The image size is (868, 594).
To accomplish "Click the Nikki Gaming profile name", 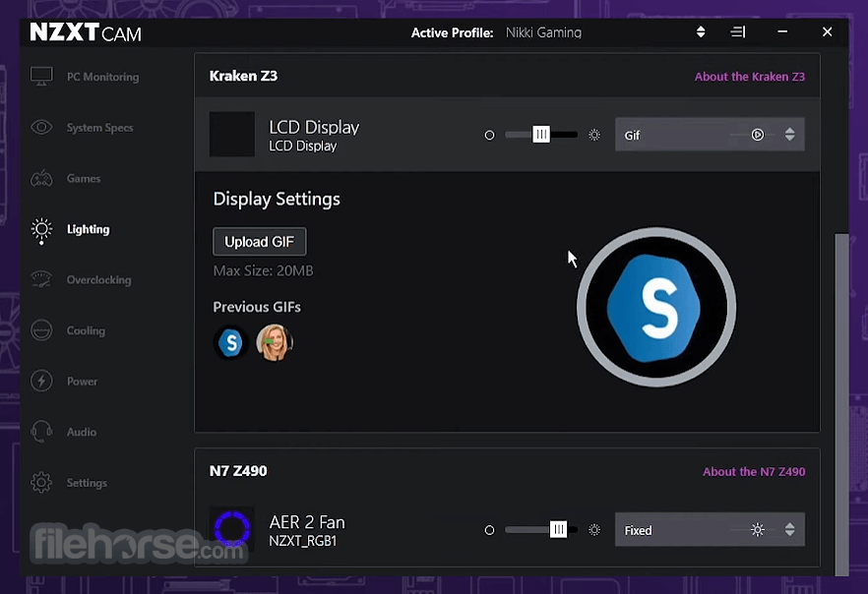I will click(x=543, y=32).
